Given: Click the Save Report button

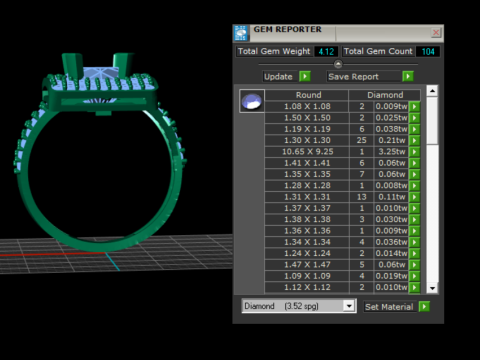Looking at the screenshot, I should pyautogui.click(x=363, y=77).
